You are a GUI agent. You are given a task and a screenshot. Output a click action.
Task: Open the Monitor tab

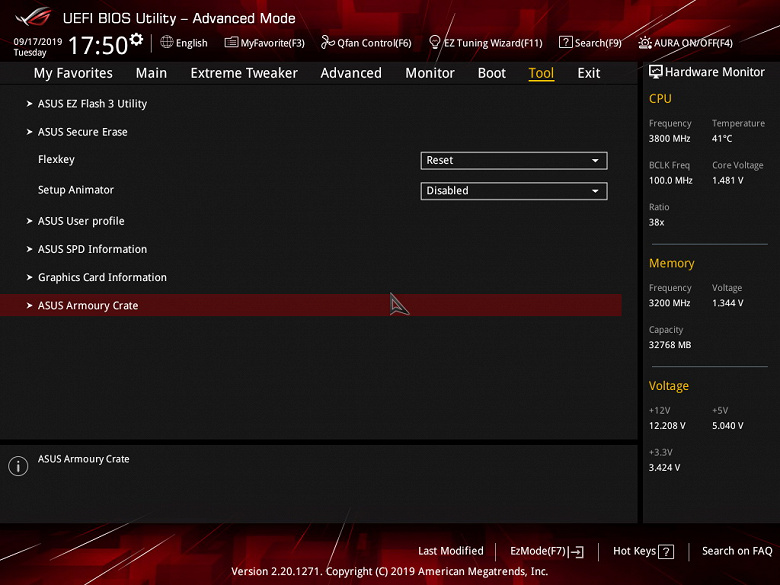[x=430, y=73]
